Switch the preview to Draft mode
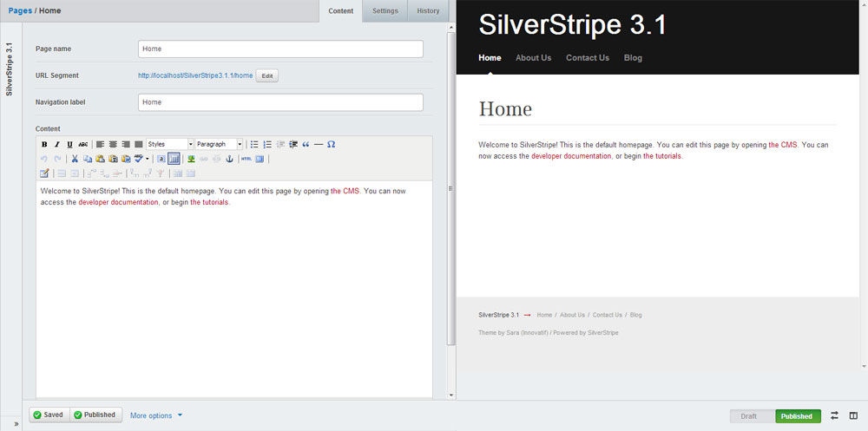The image size is (868, 431). 753,416
